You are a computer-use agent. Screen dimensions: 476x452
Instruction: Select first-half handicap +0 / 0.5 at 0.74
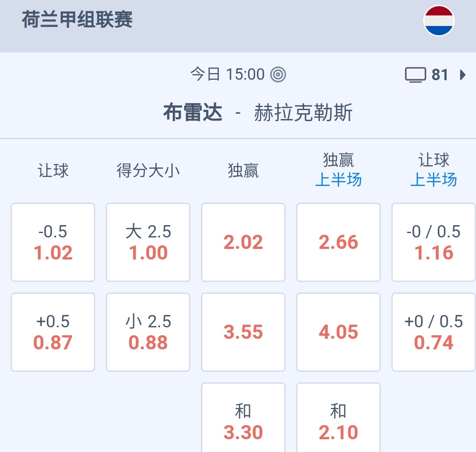434,332
